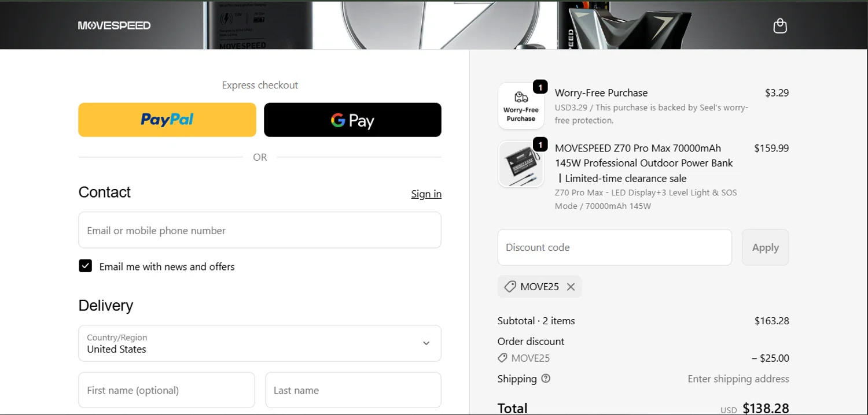This screenshot has height=415, width=868.
Task: Click the $3.29 Worry-Free price
Action: point(777,92)
